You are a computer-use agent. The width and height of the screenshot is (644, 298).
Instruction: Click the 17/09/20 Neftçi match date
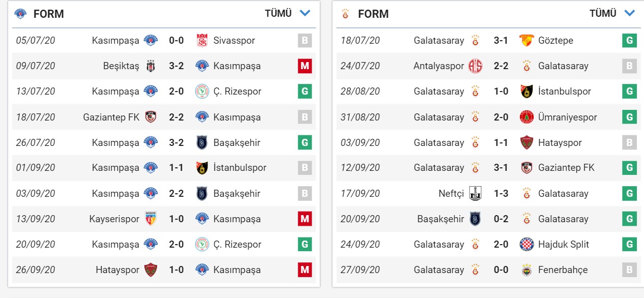[360, 194]
